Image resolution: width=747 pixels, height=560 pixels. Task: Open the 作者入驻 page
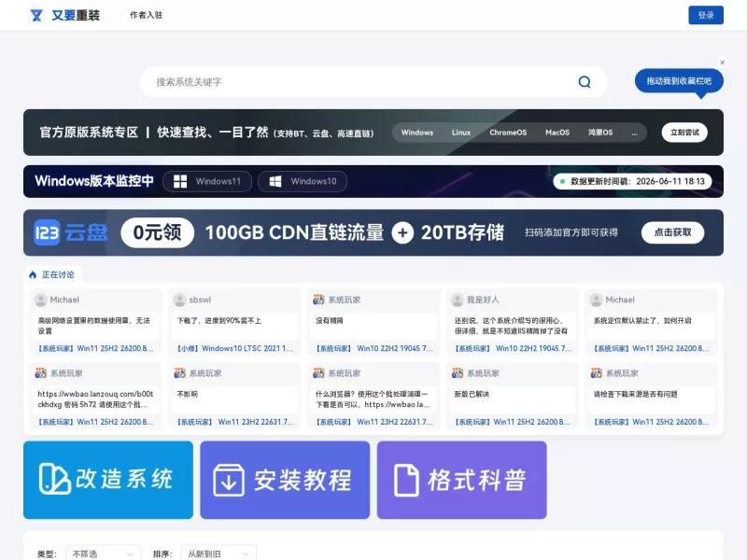[x=147, y=15]
